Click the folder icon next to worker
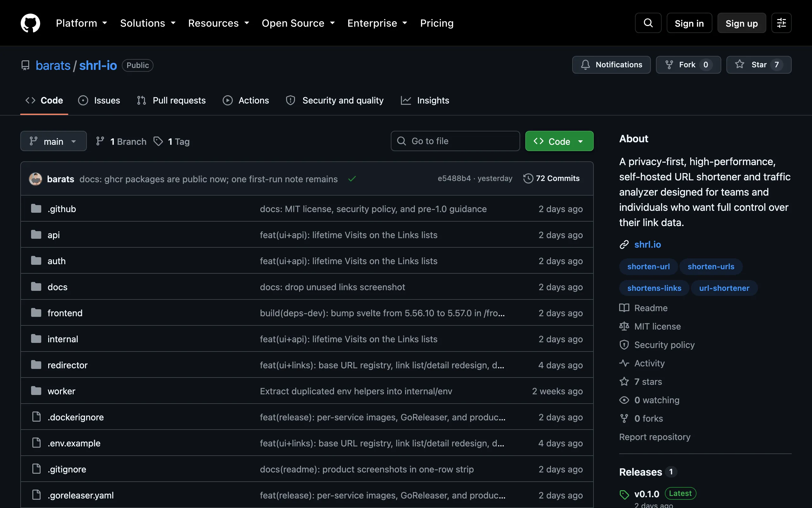This screenshot has width=812, height=508. click(x=36, y=391)
